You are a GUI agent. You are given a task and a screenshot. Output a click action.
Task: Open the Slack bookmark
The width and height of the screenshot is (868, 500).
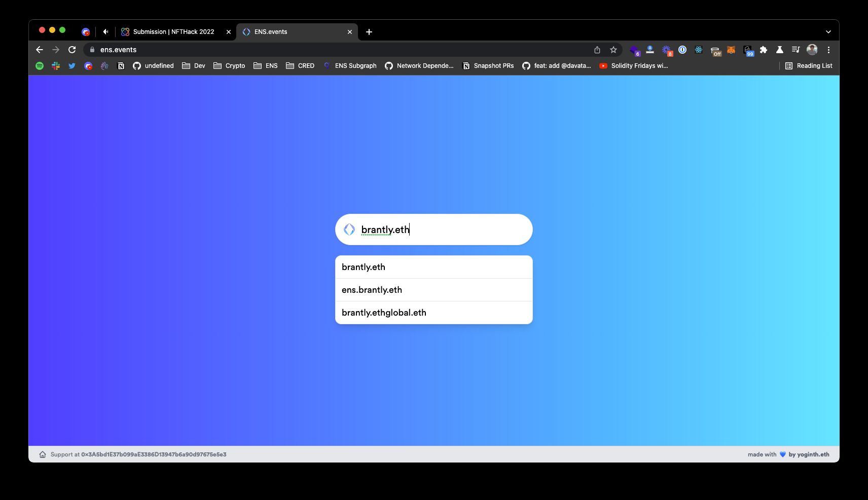tap(56, 66)
